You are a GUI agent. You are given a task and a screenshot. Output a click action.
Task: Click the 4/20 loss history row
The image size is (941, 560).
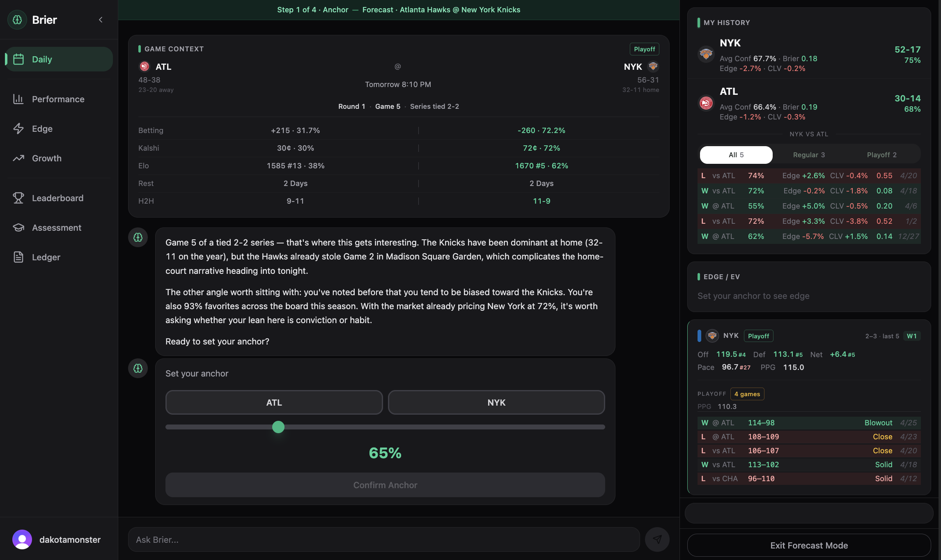[809, 176]
